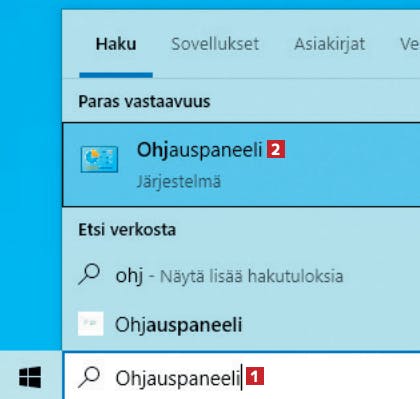The height and width of the screenshot is (399, 420).
Task: Click the blue underline beneath the Haku tab
Action: pos(116,75)
